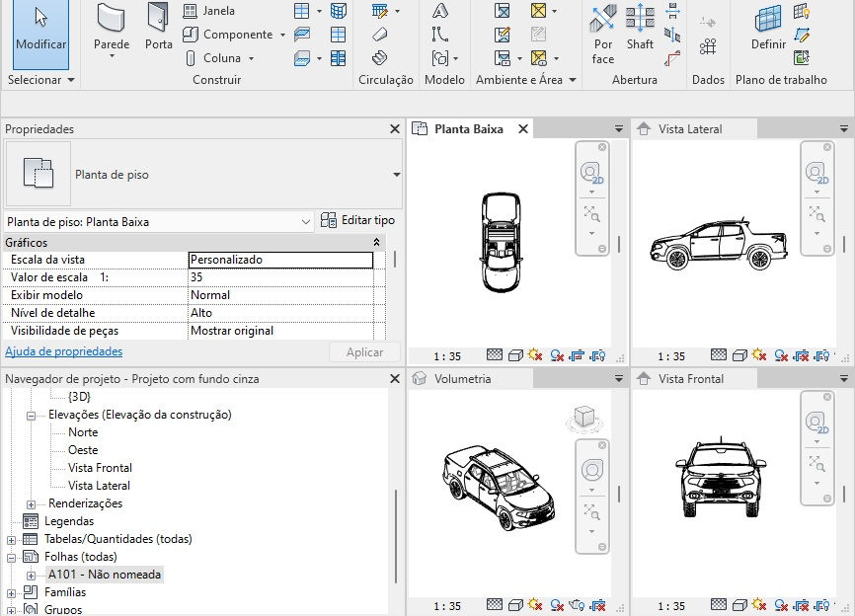Select the Stair tool in Circulação
Viewport: 855px width, 616px height.
pos(379,58)
